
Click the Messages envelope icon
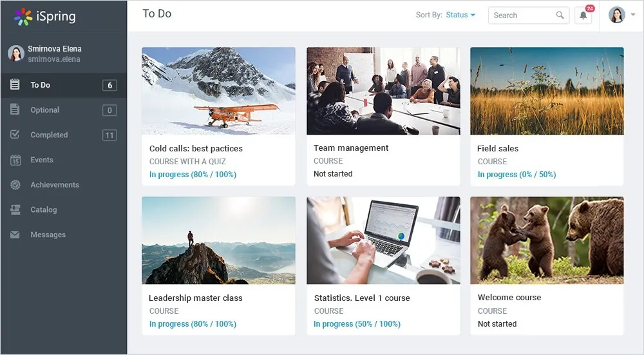[x=15, y=235]
